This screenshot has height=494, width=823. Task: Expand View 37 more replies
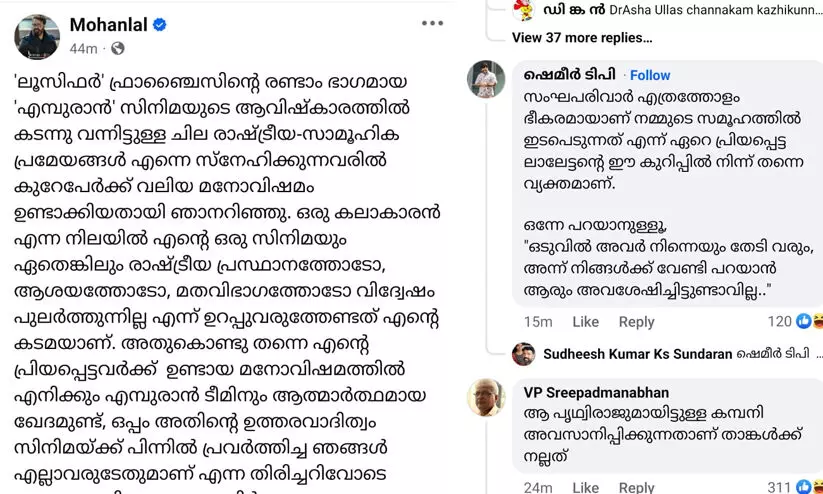click(x=581, y=38)
